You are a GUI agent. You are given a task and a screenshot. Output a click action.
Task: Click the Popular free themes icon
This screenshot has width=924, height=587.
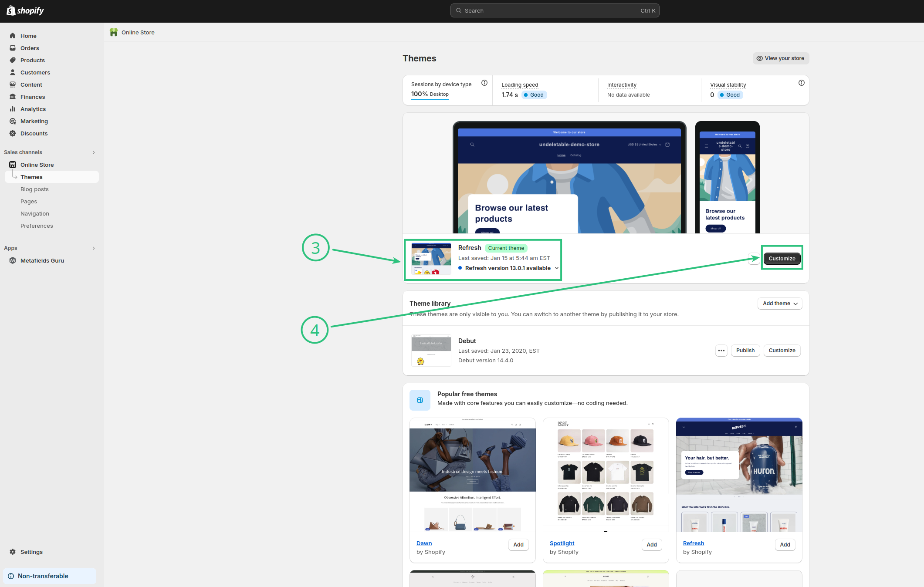(x=420, y=400)
